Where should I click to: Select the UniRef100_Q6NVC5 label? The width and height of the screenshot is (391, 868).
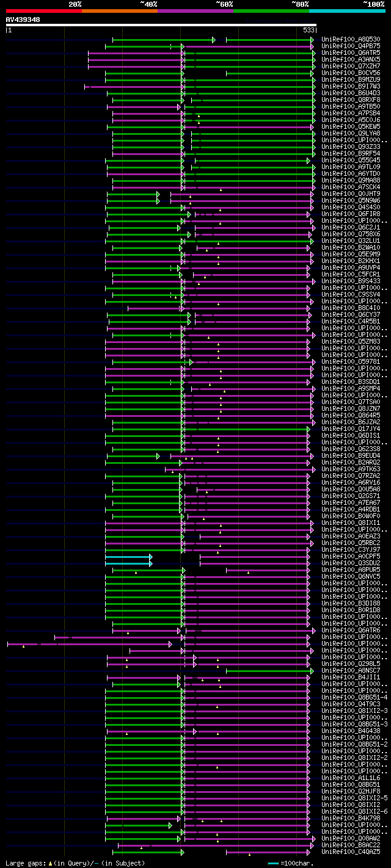(x=351, y=577)
